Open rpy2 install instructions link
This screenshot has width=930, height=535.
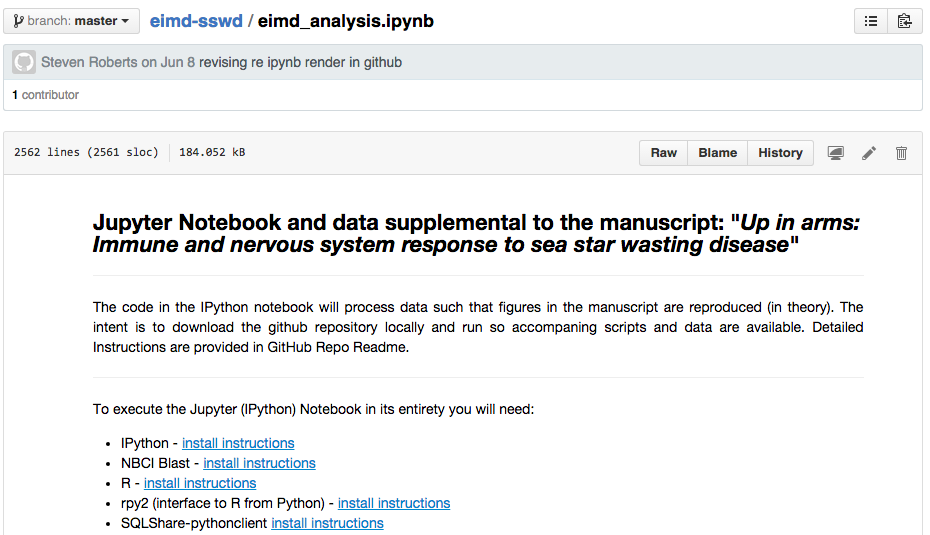394,504
